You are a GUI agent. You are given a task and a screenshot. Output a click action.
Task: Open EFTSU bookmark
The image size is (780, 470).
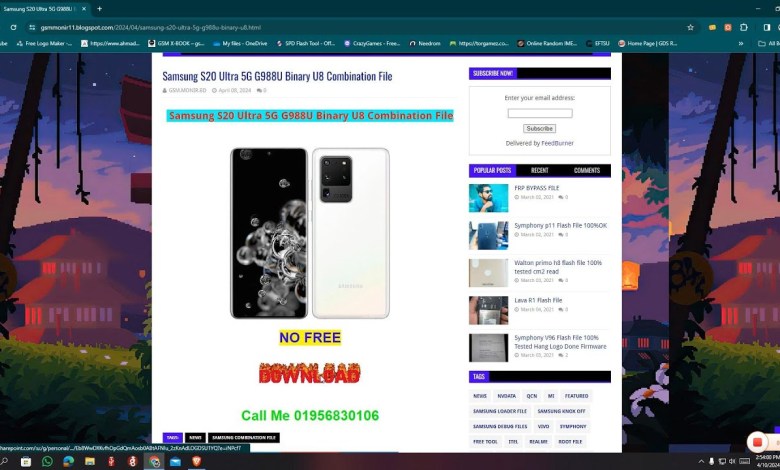click(598, 43)
